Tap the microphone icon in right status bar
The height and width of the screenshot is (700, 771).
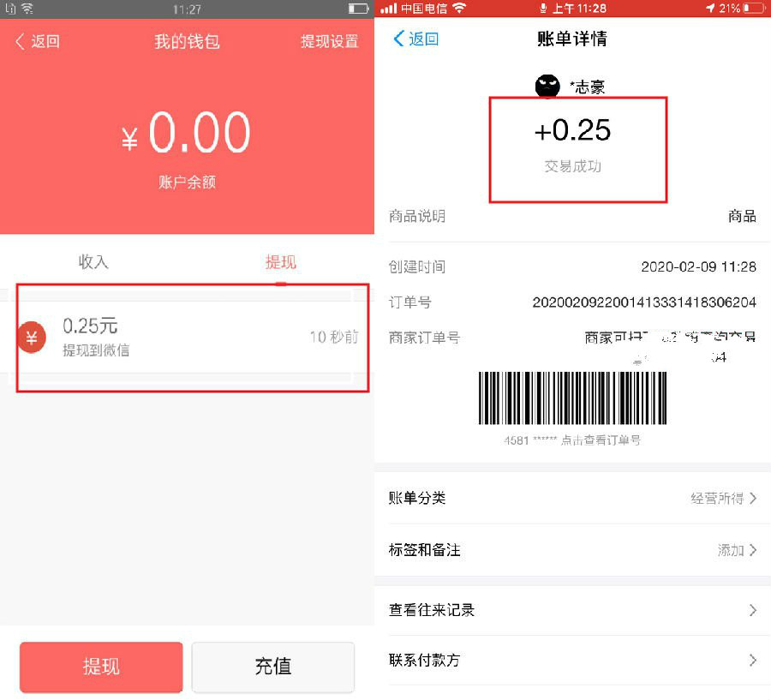point(543,9)
